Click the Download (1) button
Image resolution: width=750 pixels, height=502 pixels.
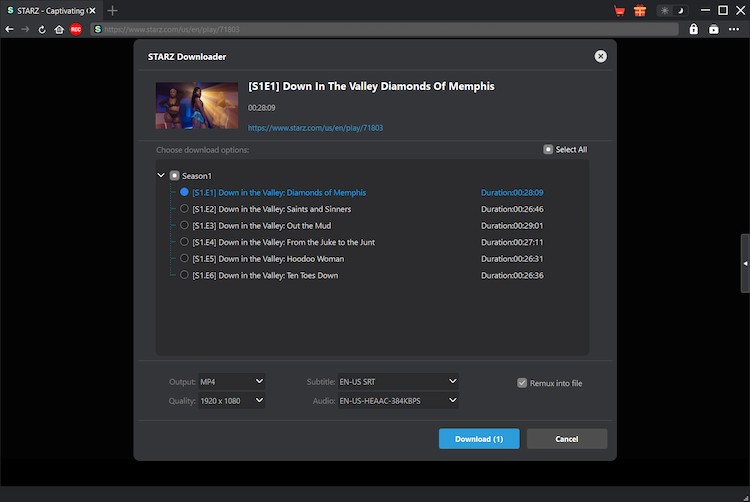click(x=479, y=439)
